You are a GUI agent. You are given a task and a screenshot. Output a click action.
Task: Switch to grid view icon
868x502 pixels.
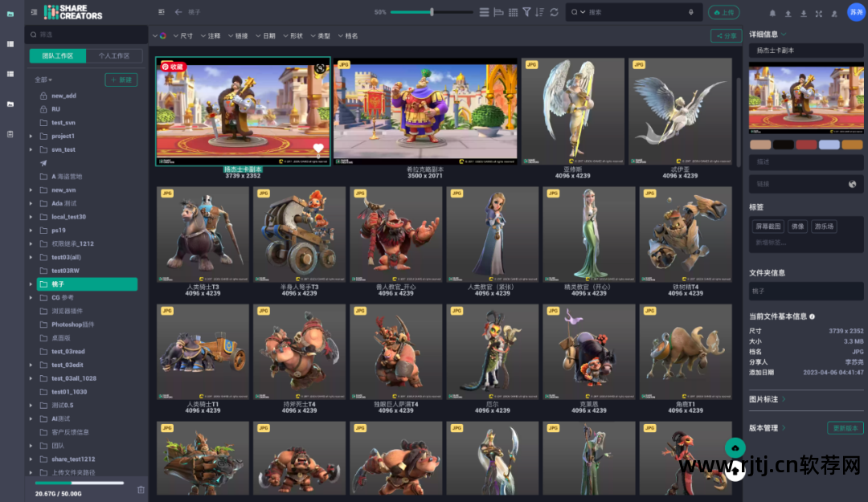click(513, 12)
